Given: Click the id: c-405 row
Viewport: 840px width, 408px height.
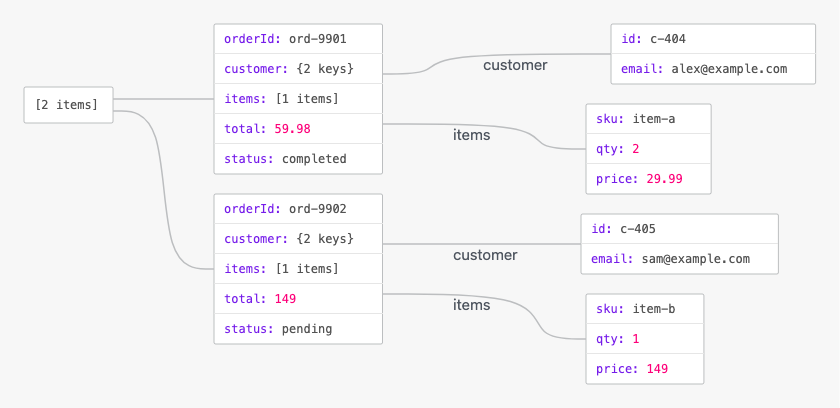Looking at the screenshot, I should (679, 229).
